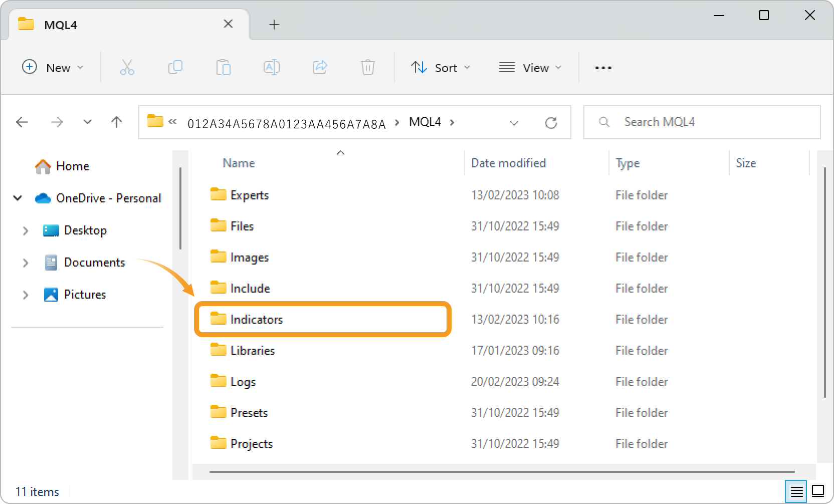834x504 pixels.
Task: Click the Logs folder icon
Action: pyautogui.click(x=218, y=380)
